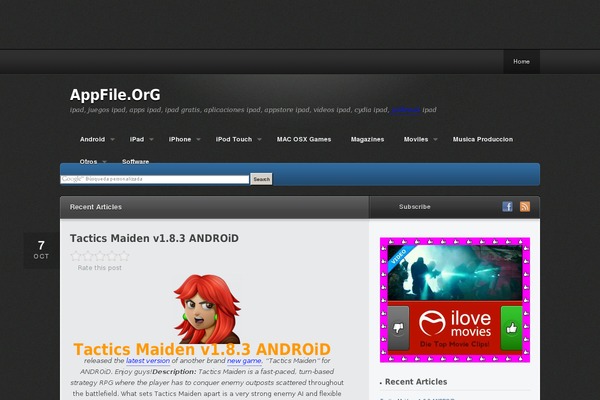The image size is (600, 400).
Task: Follow the 'new game' link
Action: pyautogui.click(x=244, y=361)
